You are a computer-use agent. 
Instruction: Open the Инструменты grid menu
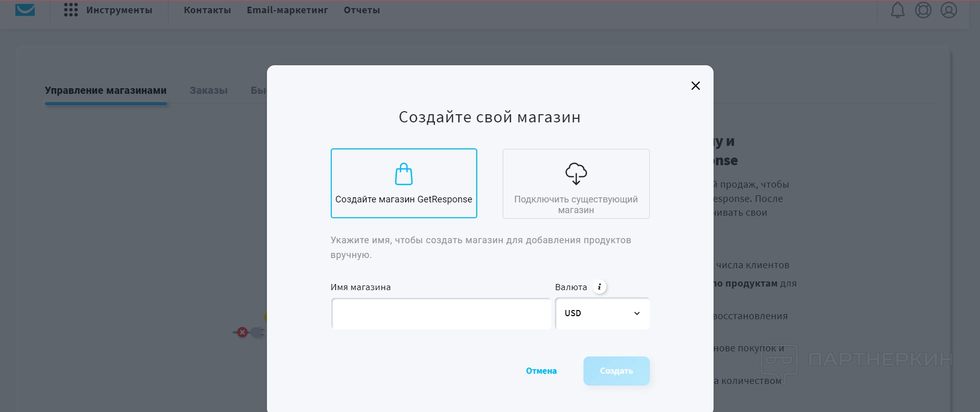coord(108,10)
